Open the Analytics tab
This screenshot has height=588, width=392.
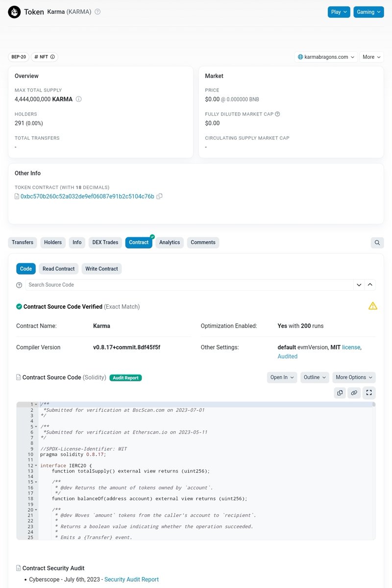coord(170,243)
